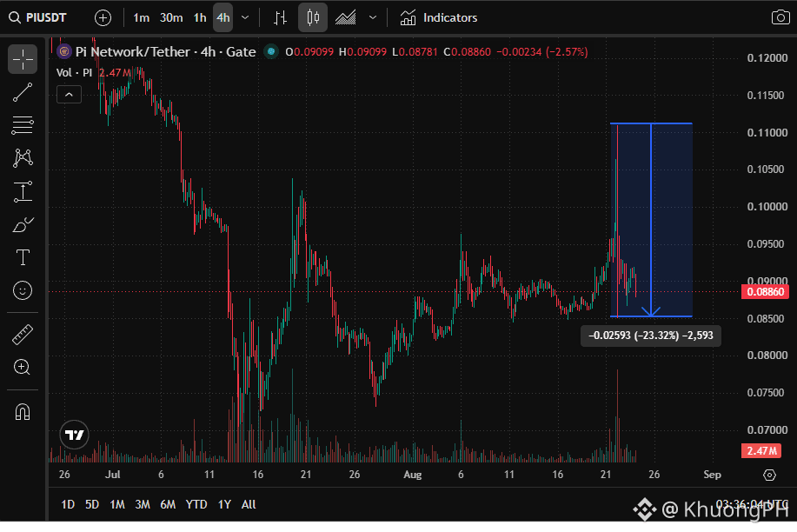Set date range to 3M

[143, 504]
